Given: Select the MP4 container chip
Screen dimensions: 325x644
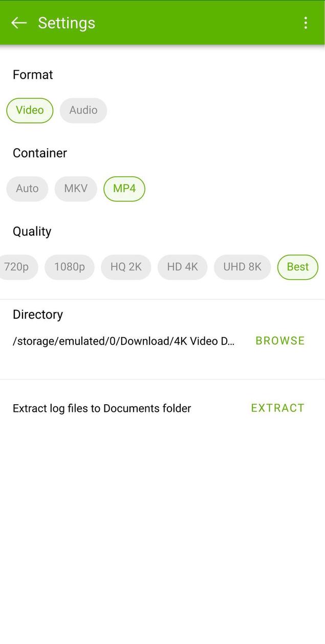Looking at the screenshot, I should point(124,189).
